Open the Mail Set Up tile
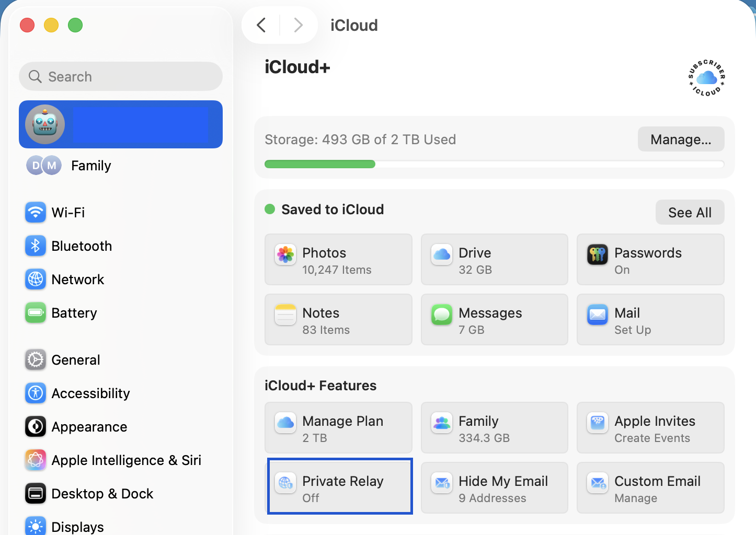 tap(650, 320)
